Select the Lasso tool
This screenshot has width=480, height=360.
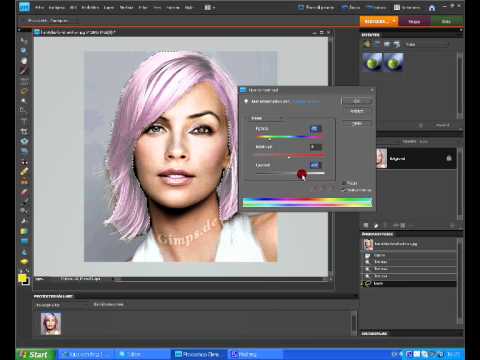tap(24, 91)
